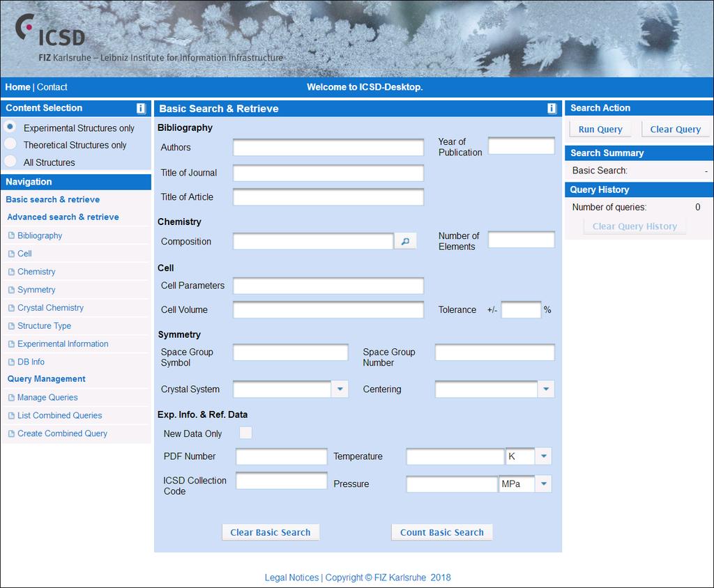The image size is (714, 588).
Task: Open the Pressure unit MPa dropdown
Action: (543, 483)
